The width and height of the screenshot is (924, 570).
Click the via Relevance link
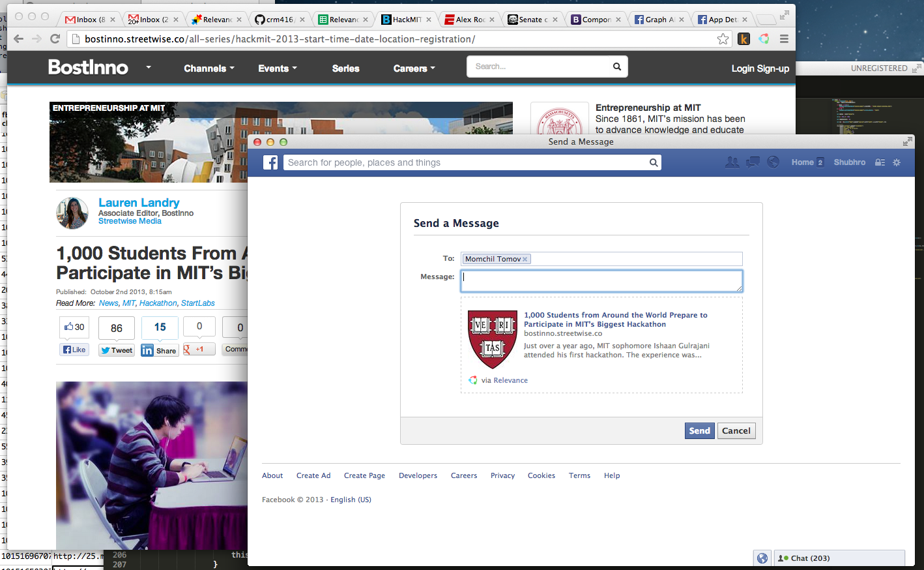click(504, 380)
